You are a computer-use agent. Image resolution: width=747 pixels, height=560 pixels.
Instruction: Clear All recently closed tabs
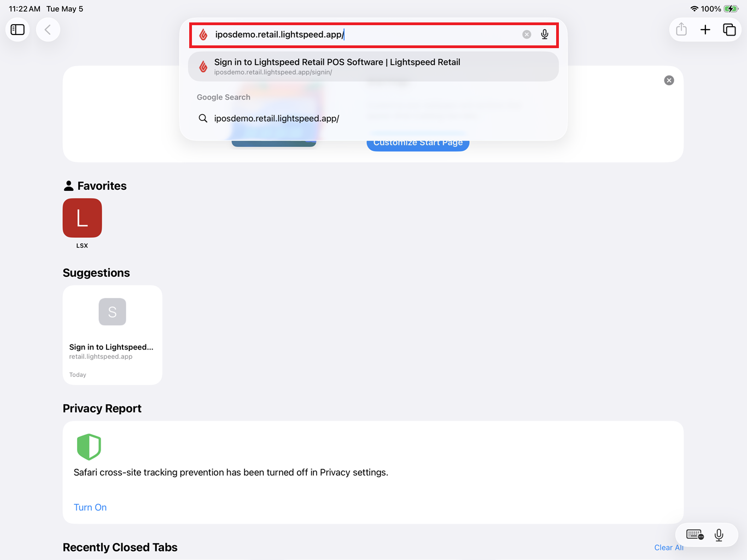(669, 547)
